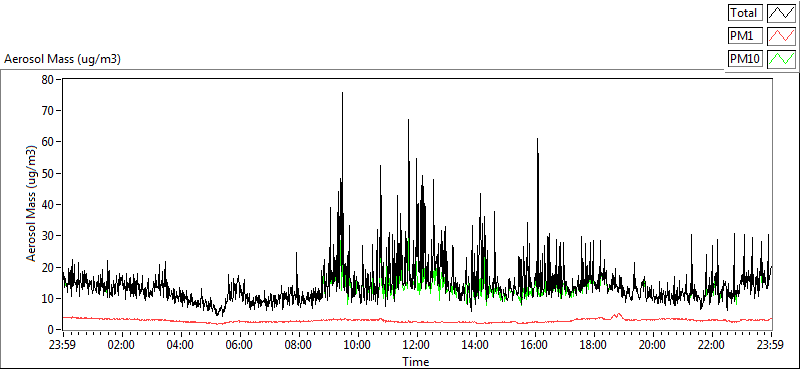The image size is (800, 369).
Task: Click the Total plot legend line icon
Action: click(x=781, y=13)
